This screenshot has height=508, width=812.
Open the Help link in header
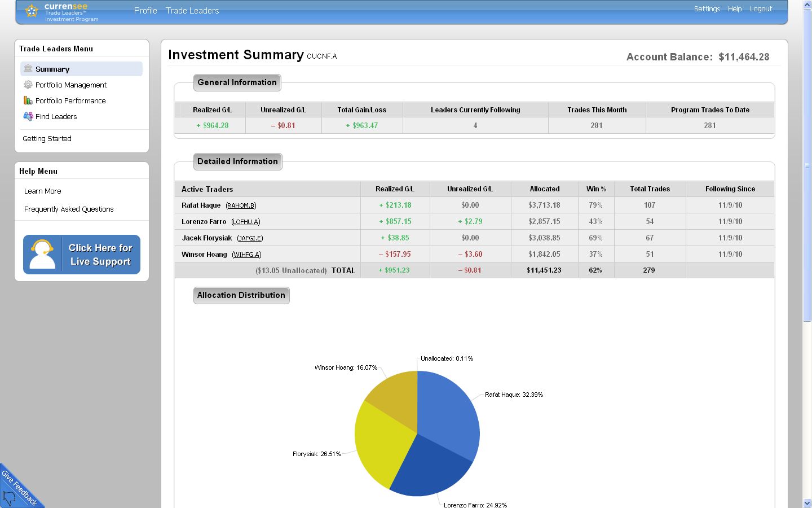coord(734,8)
